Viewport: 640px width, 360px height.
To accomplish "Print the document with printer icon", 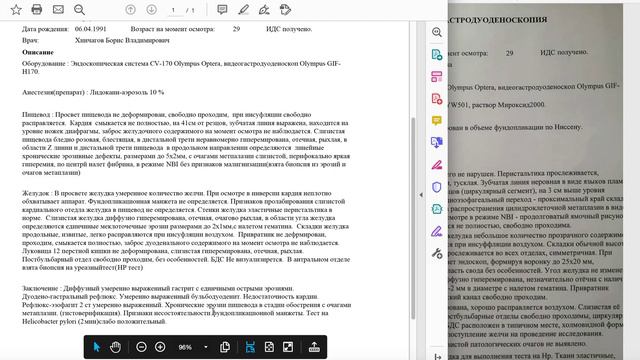I will [x=37, y=9].
